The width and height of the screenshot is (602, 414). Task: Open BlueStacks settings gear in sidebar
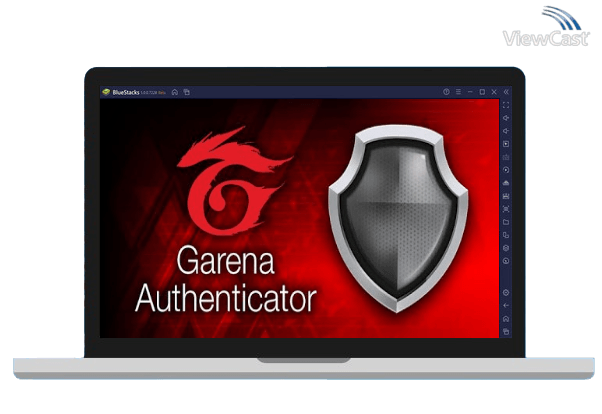pos(506,293)
